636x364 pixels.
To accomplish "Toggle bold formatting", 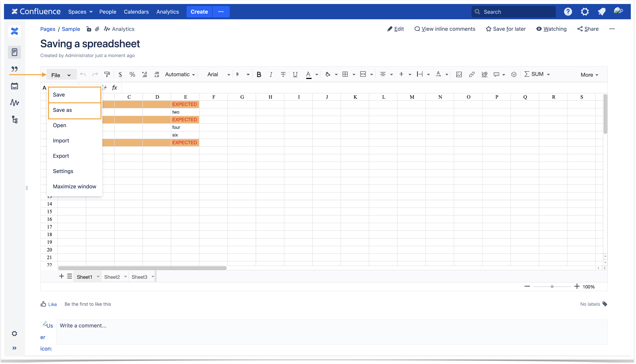I will click(x=259, y=74).
